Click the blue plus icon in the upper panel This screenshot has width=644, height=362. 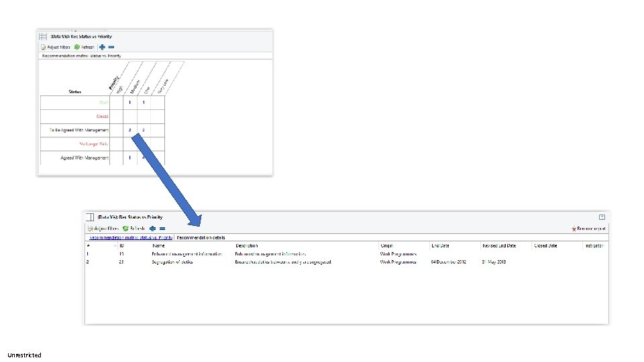point(102,47)
